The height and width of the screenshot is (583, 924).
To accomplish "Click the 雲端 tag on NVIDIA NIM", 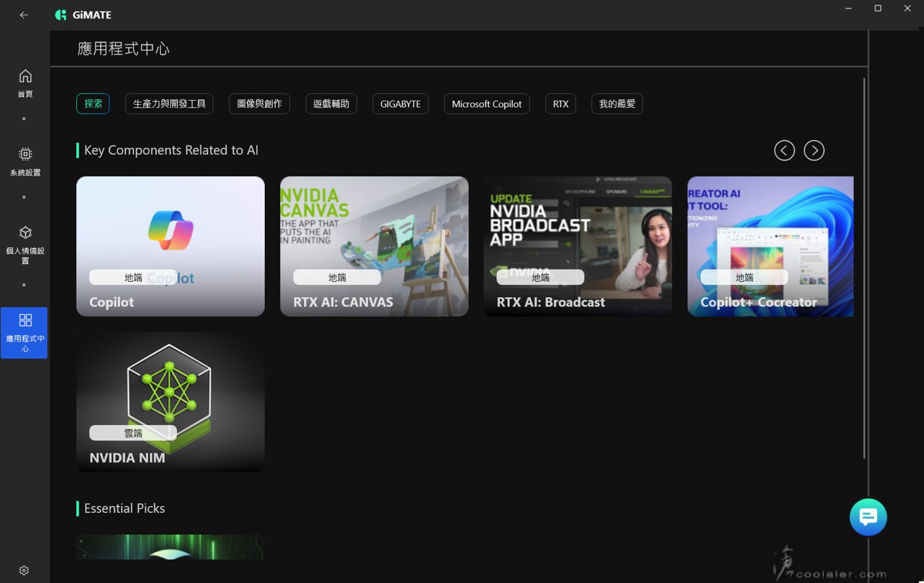I will click(133, 433).
